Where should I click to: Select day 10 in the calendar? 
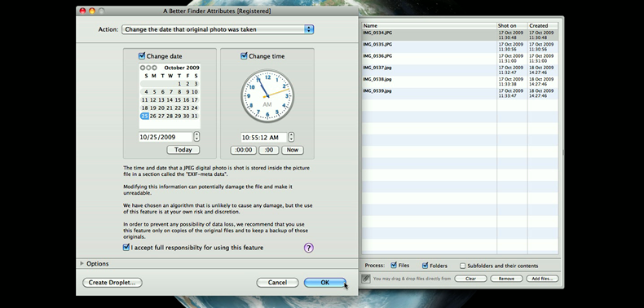[195, 92]
